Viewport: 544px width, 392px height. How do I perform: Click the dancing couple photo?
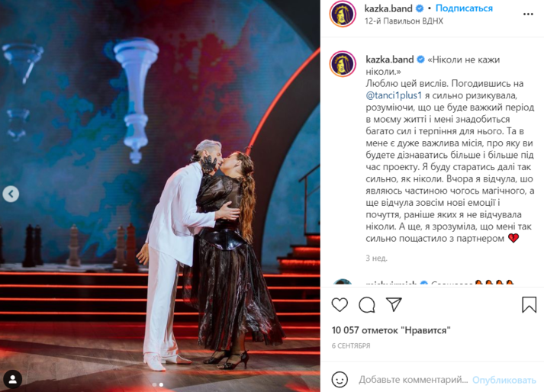point(160,196)
